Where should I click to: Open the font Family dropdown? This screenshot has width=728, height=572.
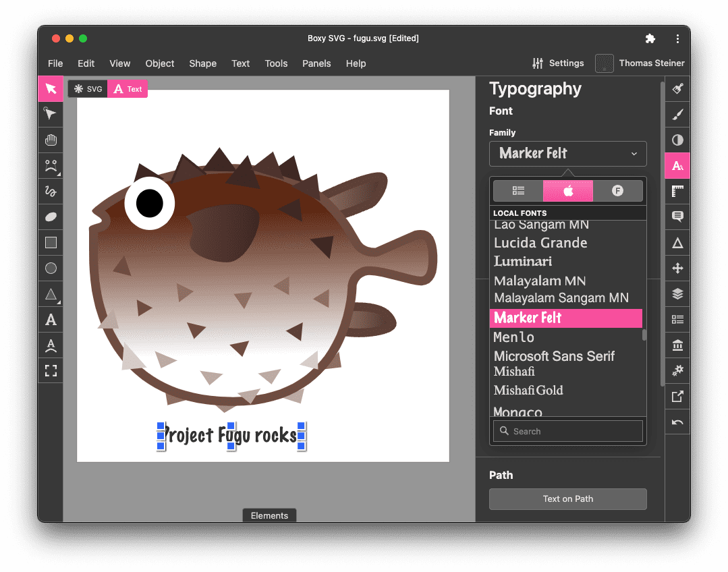click(x=567, y=154)
